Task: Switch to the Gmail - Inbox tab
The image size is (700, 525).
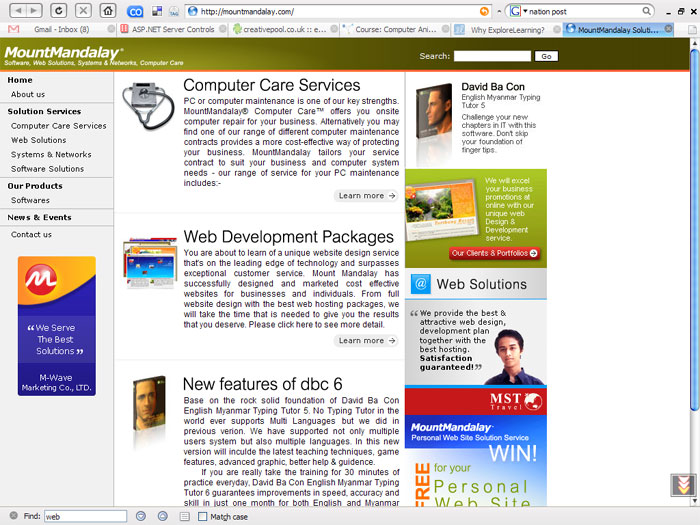Action: pyautogui.click(x=61, y=29)
